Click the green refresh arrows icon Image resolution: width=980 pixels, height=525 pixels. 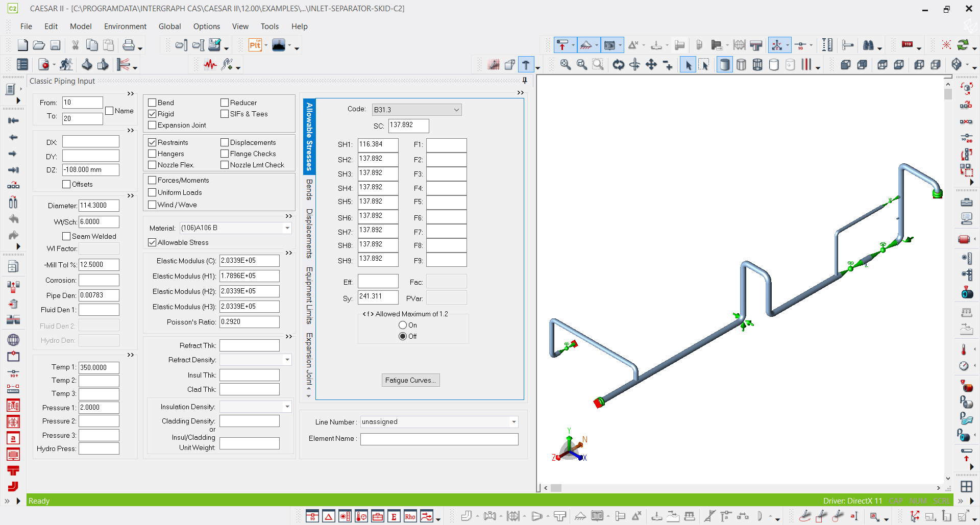click(963, 45)
